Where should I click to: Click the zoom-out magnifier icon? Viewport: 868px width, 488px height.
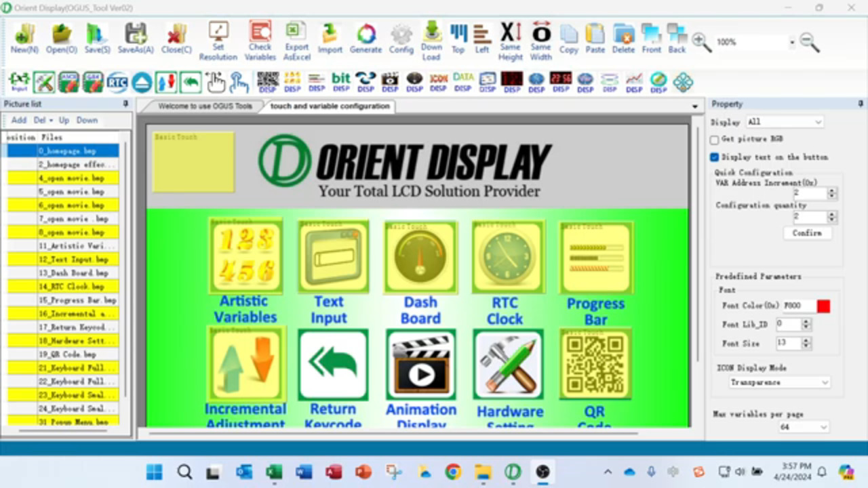(809, 42)
